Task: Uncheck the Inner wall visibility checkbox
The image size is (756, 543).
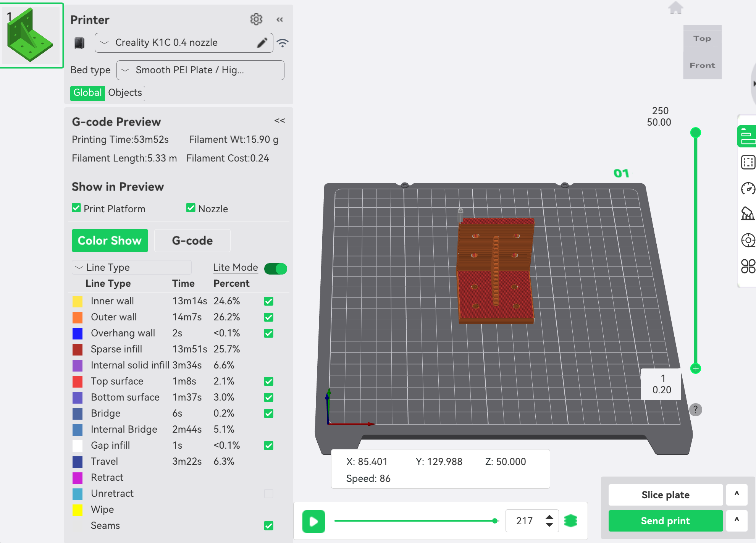Action: [269, 301]
